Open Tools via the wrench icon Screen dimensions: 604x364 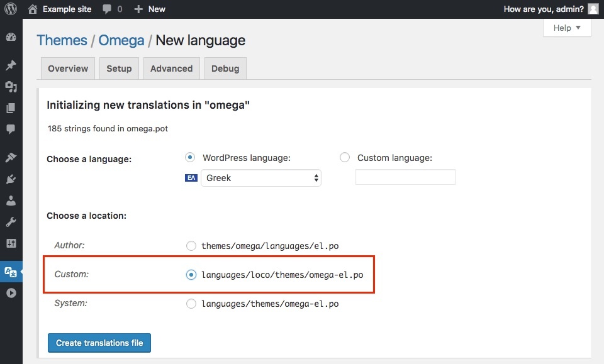(11, 222)
